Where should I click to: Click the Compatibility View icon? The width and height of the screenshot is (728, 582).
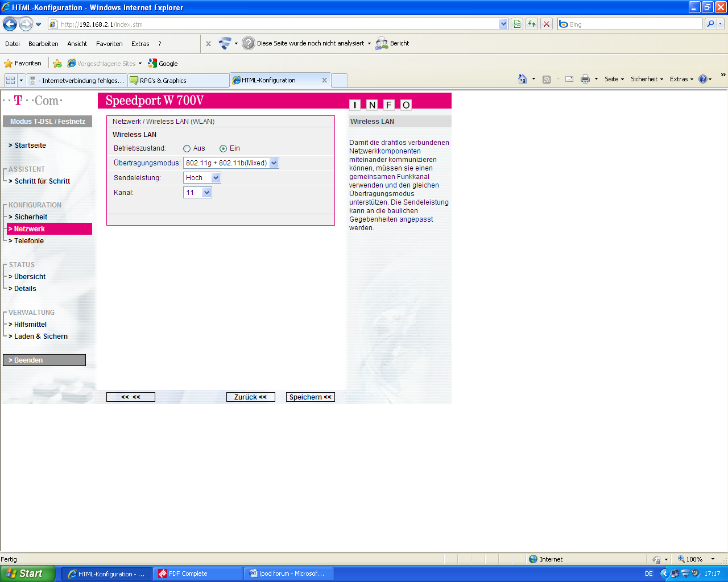point(517,24)
